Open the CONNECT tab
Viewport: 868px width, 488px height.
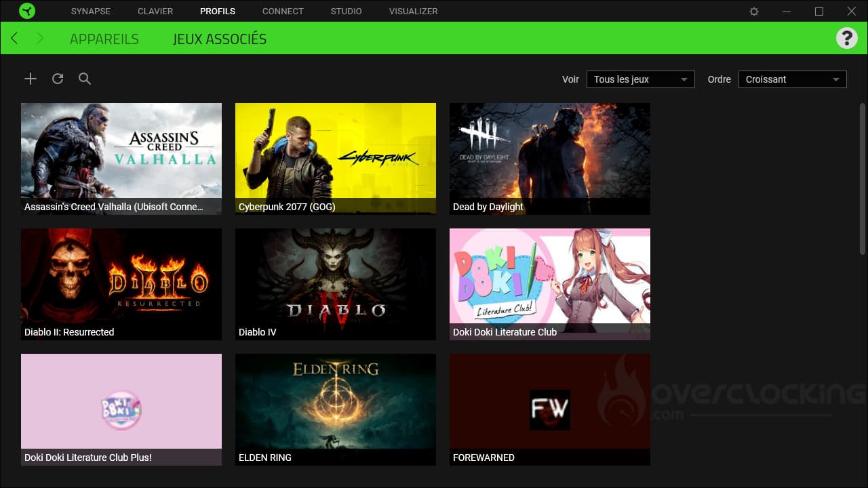click(283, 12)
